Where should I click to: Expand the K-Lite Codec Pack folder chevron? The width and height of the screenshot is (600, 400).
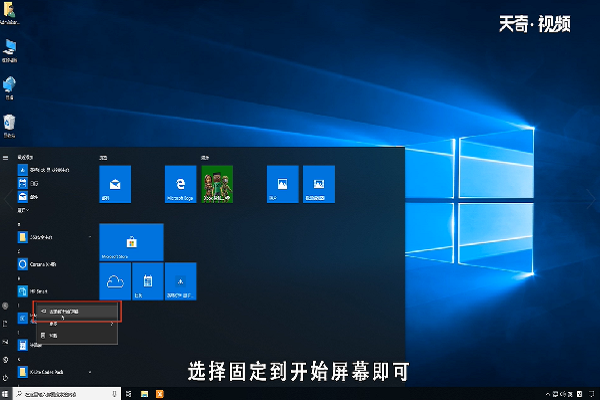click(90, 372)
